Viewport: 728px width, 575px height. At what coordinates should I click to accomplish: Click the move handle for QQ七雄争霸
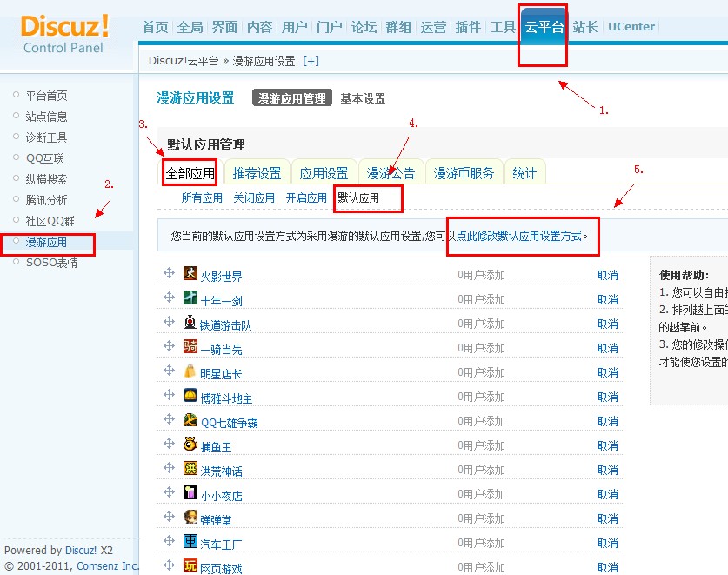(169, 419)
